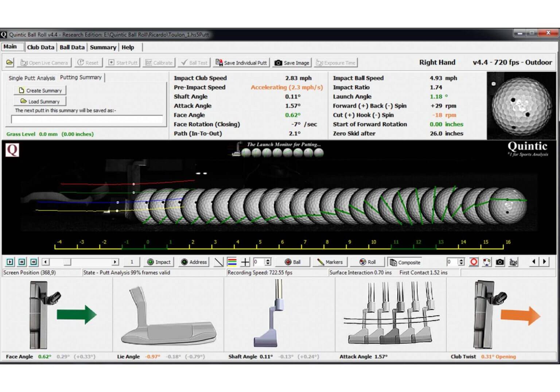Click the Create Summary button

click(x=39, y=90)
